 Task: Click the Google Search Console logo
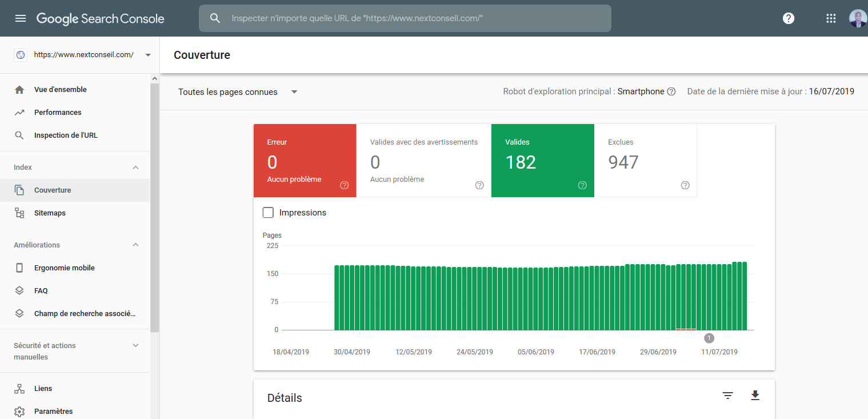click(x=101, y=18)
